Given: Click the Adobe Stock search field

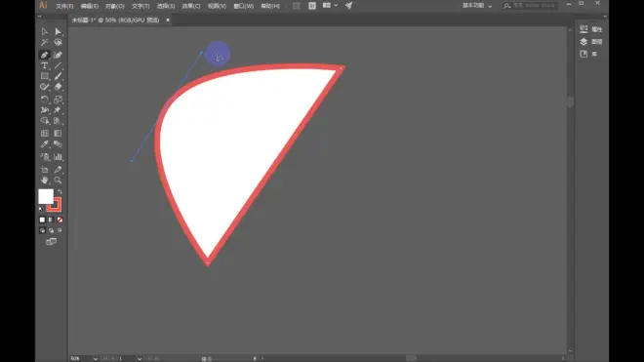Looking at the screenshot, I should 531,6.
